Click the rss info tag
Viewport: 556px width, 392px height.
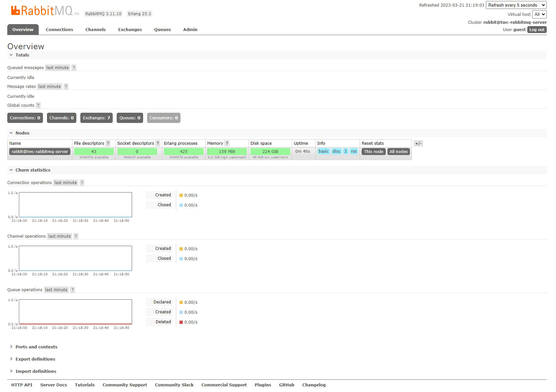click(x=354, y=151)
